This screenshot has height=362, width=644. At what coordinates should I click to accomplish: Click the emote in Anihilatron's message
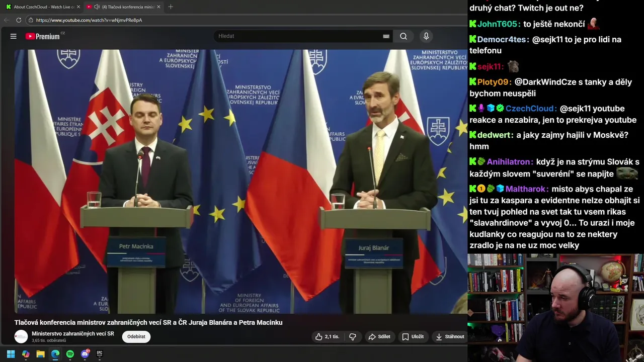(627, 173)
